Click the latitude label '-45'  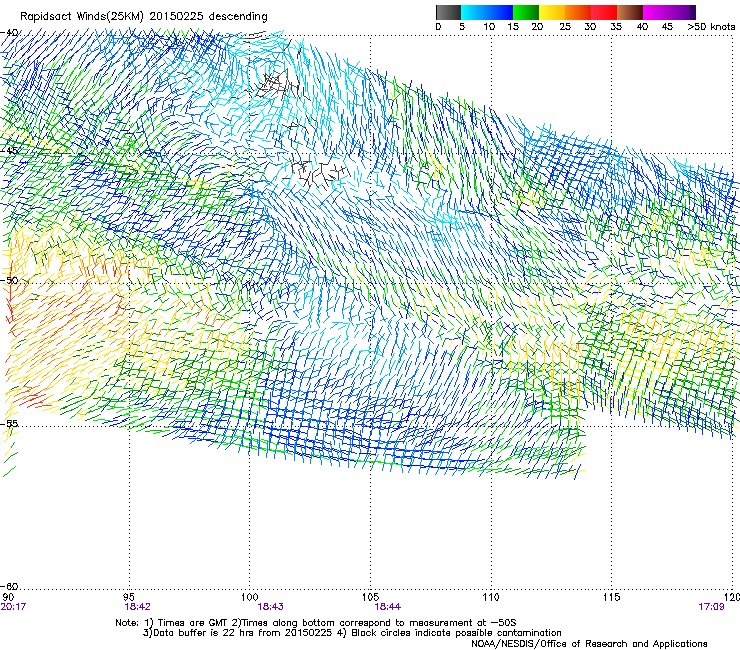tap(9, 151)
